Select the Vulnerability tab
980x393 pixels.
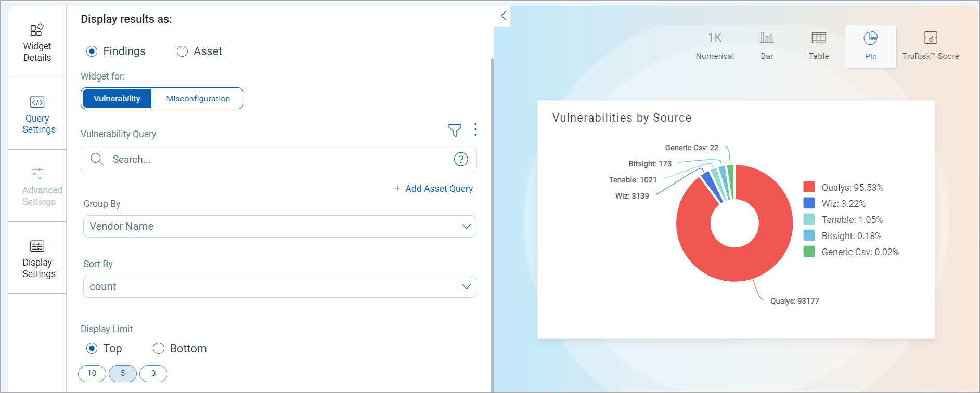point(117,99)
